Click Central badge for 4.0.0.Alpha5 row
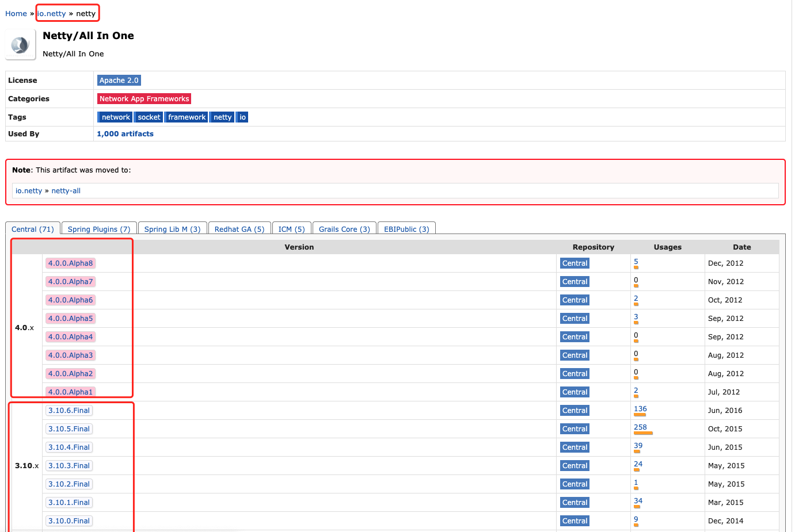795x532 pixels. [575, 319]
